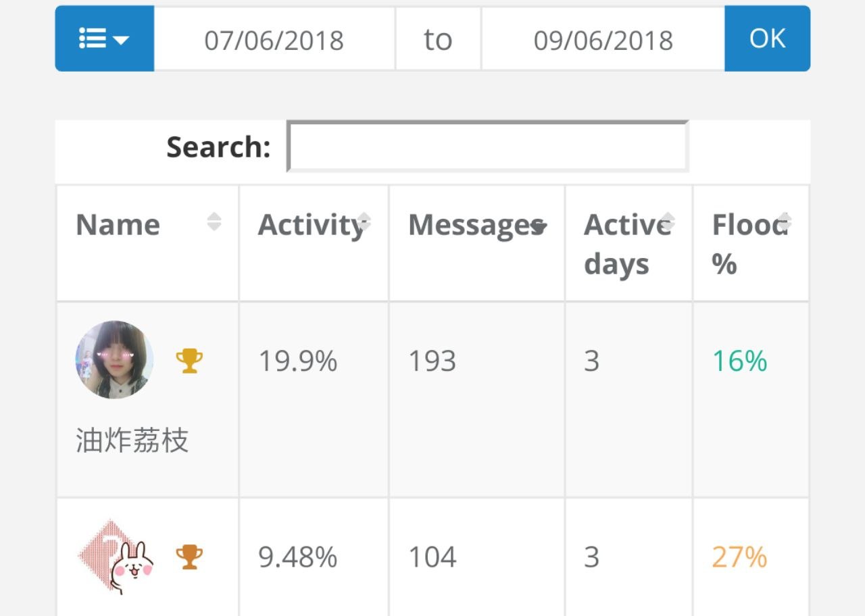Sort table by Name column
This screenshot has width=865, height=616.
[x=214, y=222]
